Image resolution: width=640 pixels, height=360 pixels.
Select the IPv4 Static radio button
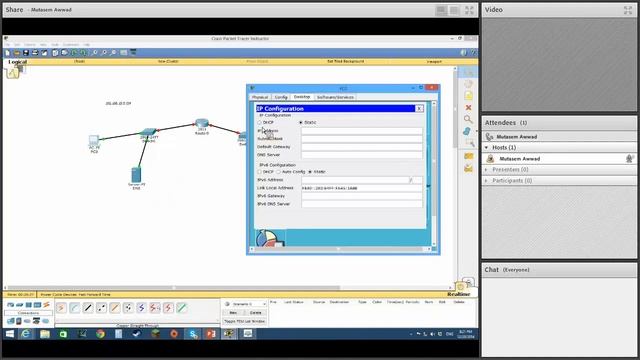pyautogui.click(x=301, y=122)
